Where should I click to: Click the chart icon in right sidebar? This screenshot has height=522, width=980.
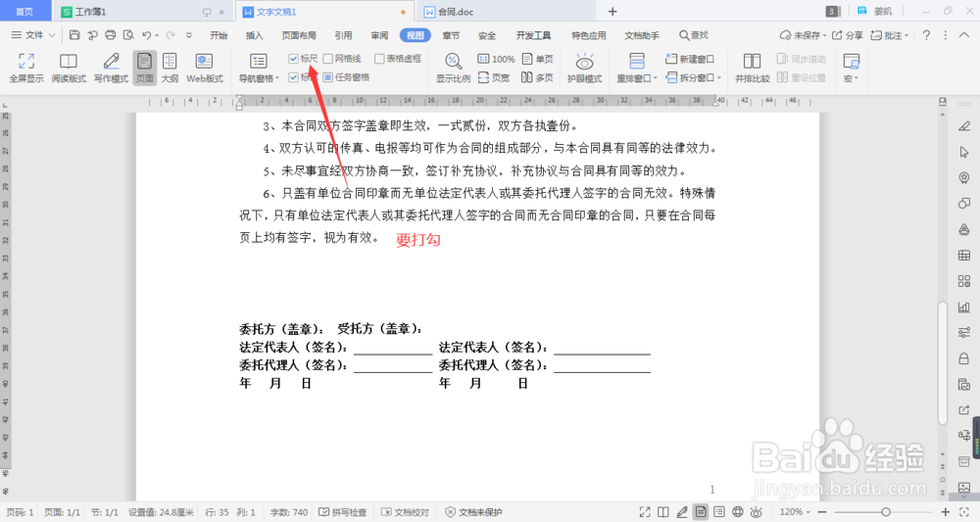[964, 307]
